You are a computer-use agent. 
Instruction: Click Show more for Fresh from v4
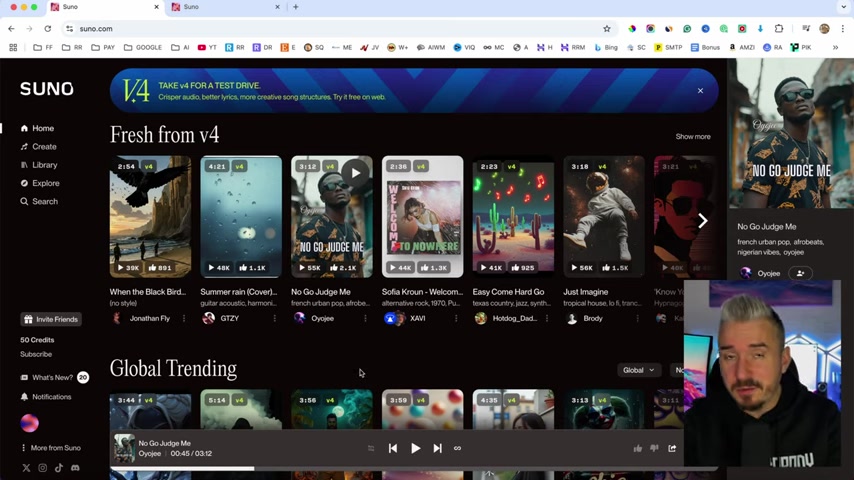click(x=693, y=137)
